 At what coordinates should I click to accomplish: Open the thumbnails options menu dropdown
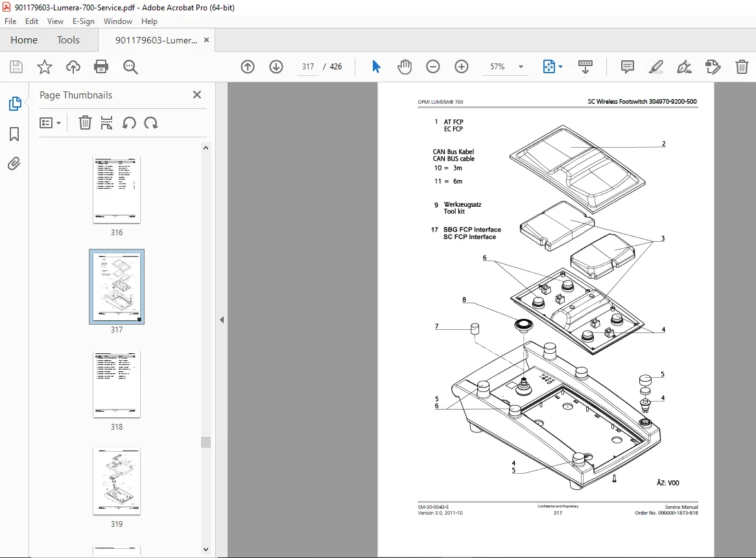point(50,123)
